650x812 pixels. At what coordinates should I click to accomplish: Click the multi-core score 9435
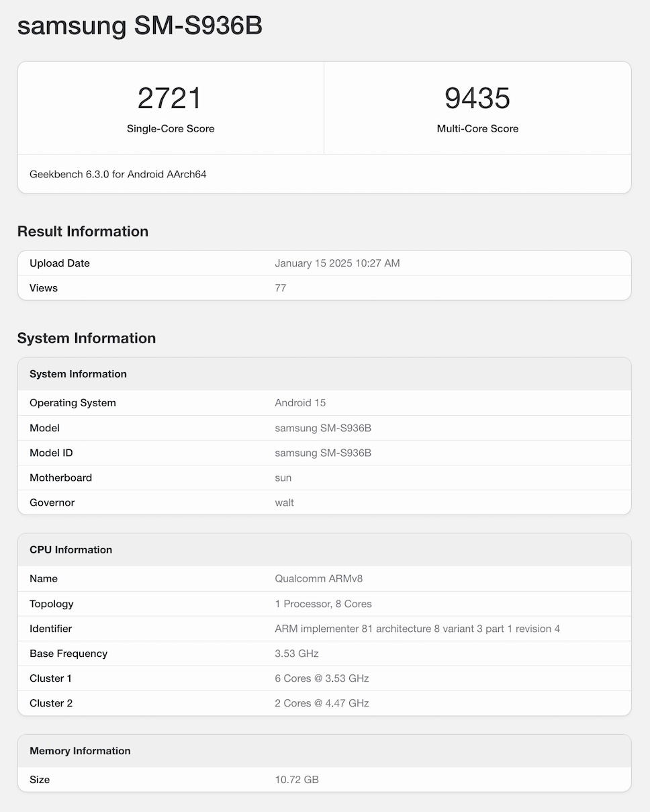point(477,98)
